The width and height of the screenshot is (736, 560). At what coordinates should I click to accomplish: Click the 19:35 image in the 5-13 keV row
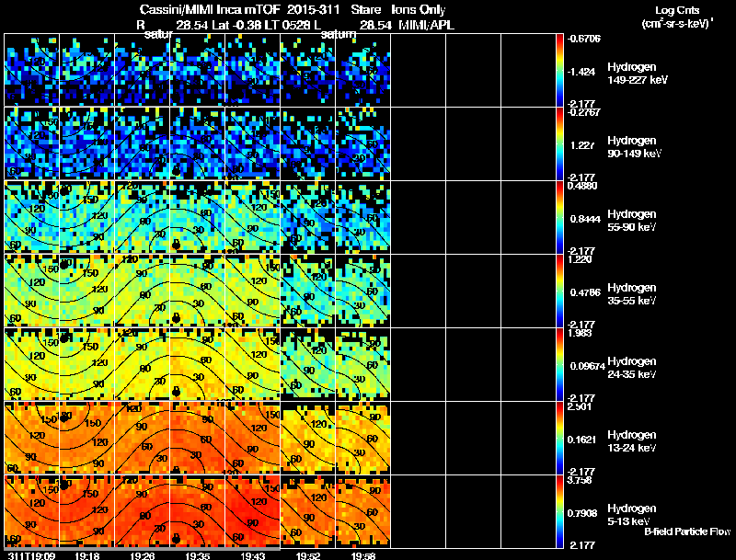pos(198,510)
